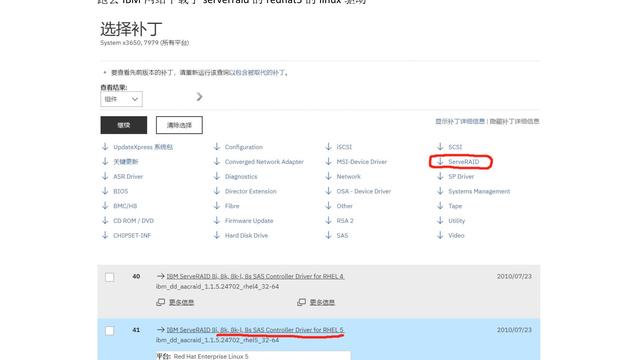
Task: Click the ibm_dd_aacraid rhel5_32-64 filename text
Action: [218, 340]
